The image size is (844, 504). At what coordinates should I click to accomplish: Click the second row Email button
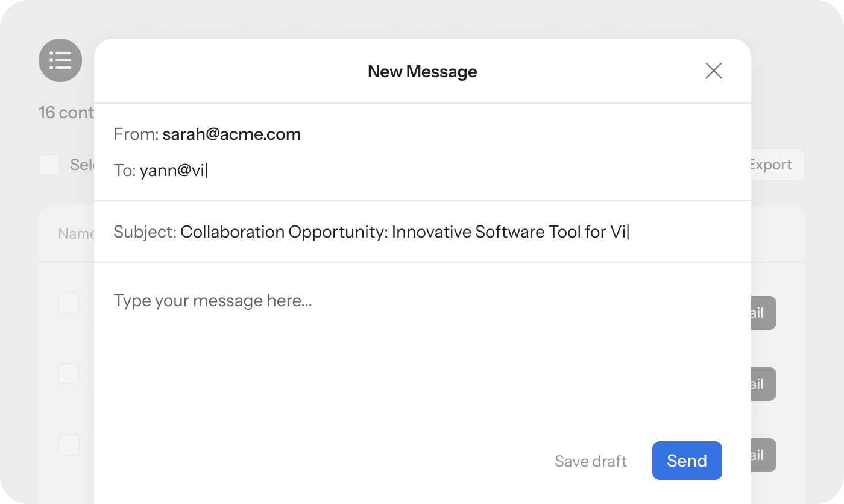(x=764, y=384)
